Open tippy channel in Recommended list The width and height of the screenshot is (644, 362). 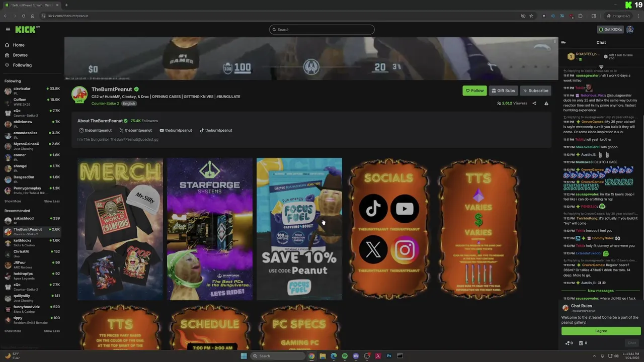[32, 320]
